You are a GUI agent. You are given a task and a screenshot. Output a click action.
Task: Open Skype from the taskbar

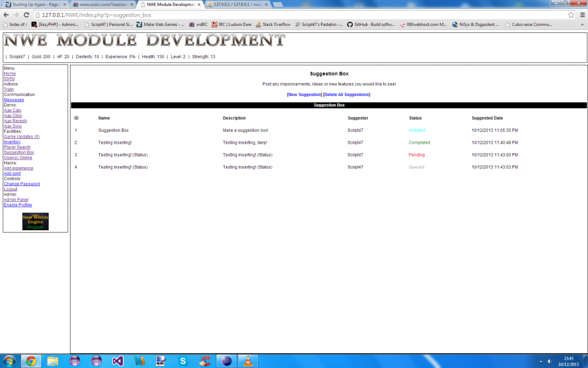183,361
